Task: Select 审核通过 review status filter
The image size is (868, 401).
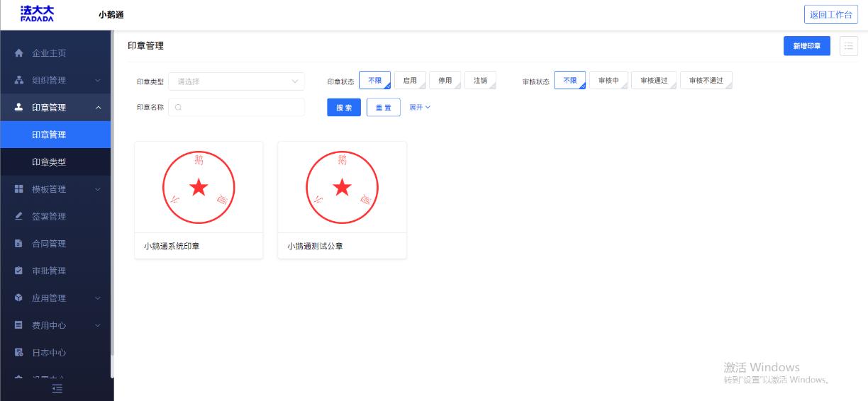Action: [654, 81]
